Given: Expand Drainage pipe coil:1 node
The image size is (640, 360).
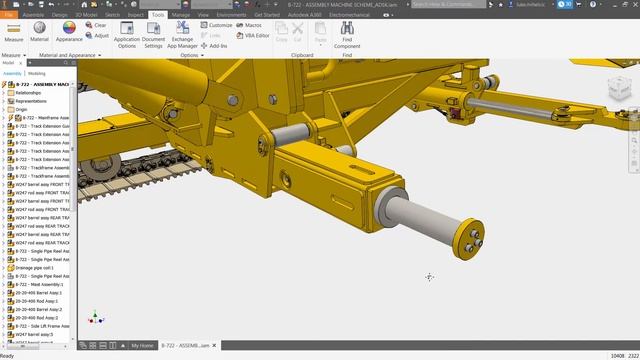Looking at the screenshot, I should [x=4, y=268].
